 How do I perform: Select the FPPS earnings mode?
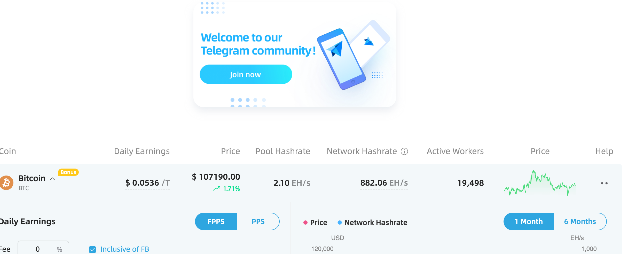(216, 221)
